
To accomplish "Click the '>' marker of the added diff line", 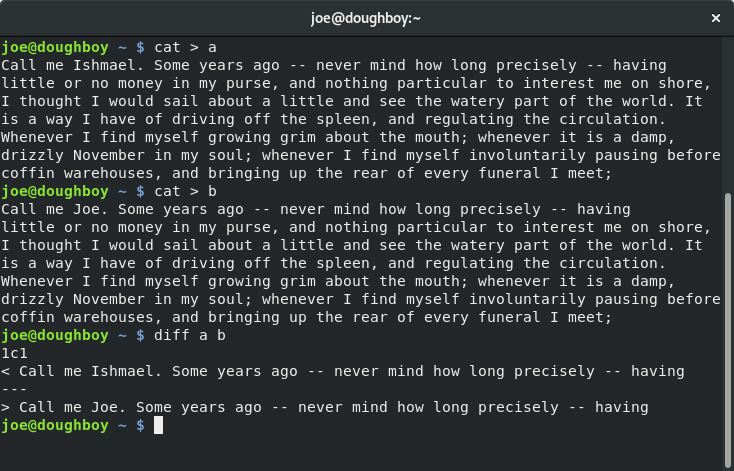I will [5, 407].
